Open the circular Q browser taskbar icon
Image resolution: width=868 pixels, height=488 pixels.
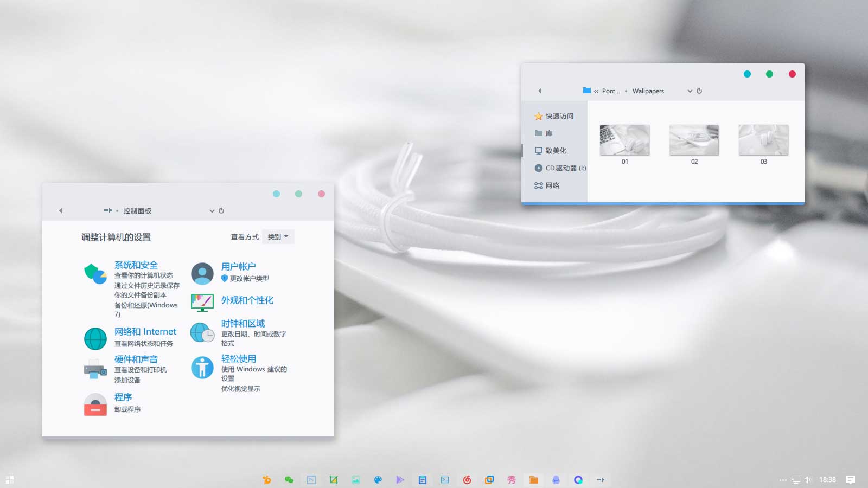578,480
